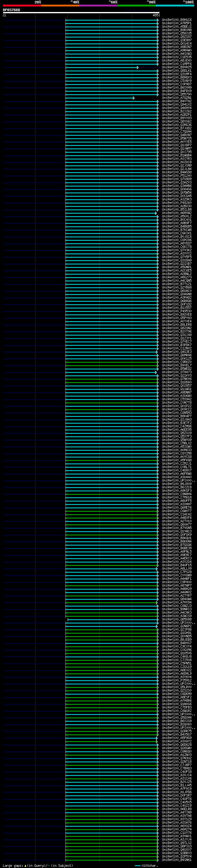Click the UniRef100_Q3E8H7 entry
Viewport: 197px width, 868px height.
176,40
